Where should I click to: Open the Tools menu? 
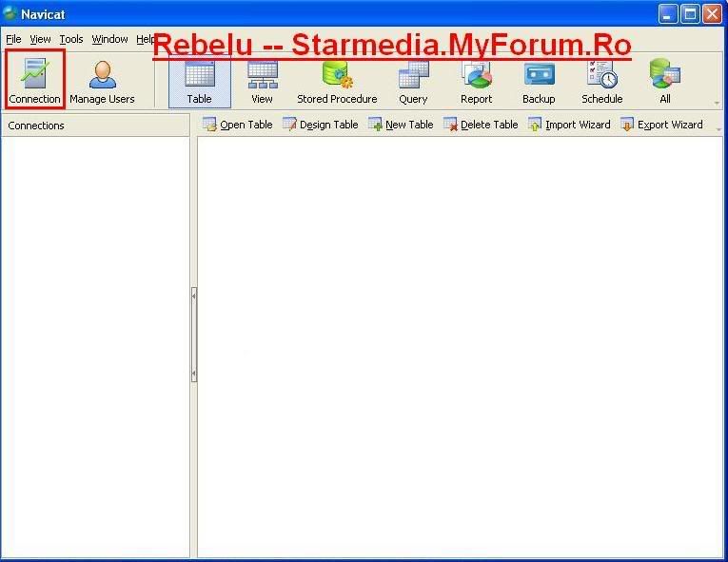pyautogui.click(x=71, y=39)
